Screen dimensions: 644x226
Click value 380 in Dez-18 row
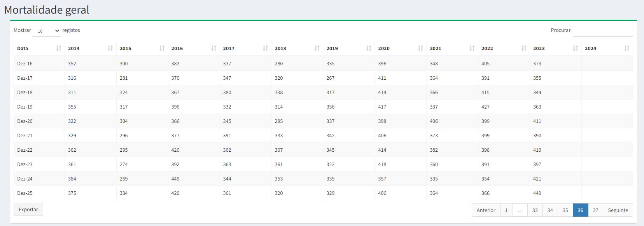(227, 92)
